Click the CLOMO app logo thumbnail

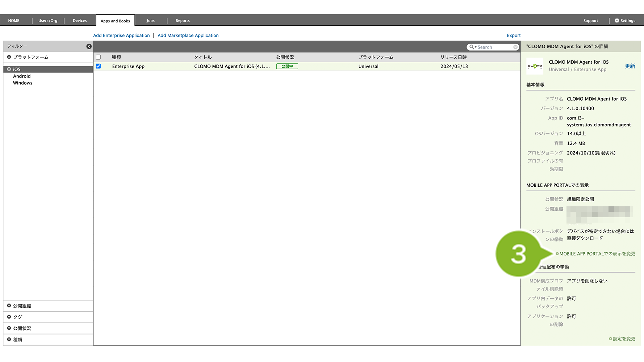pos(535,66)
